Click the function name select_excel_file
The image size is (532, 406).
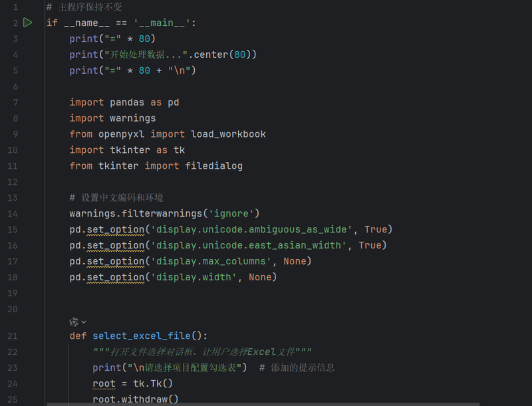(142, 336)
